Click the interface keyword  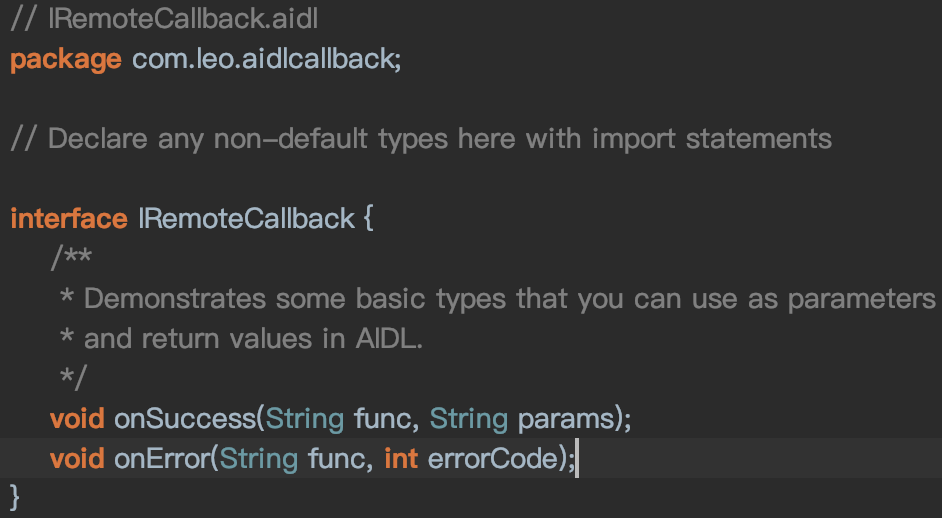click(68, 218)
